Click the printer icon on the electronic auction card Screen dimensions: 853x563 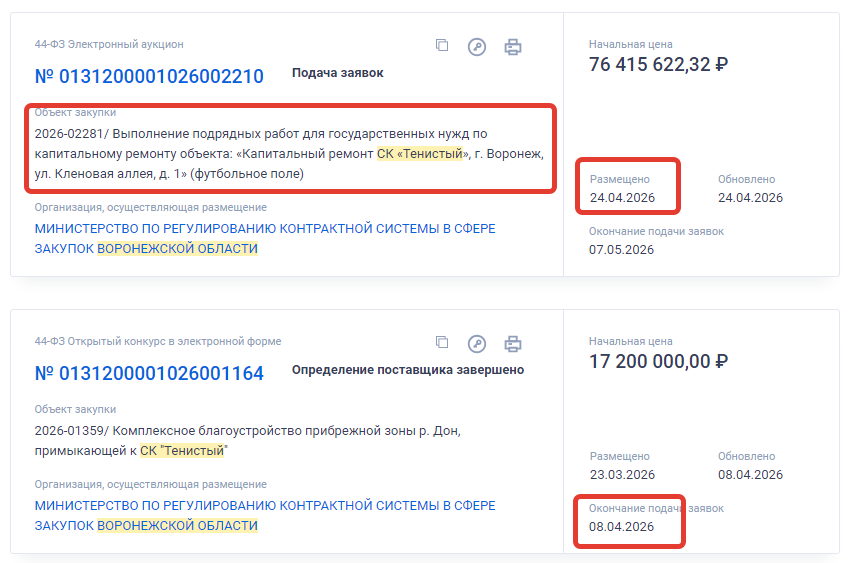(x=513, y=46)
